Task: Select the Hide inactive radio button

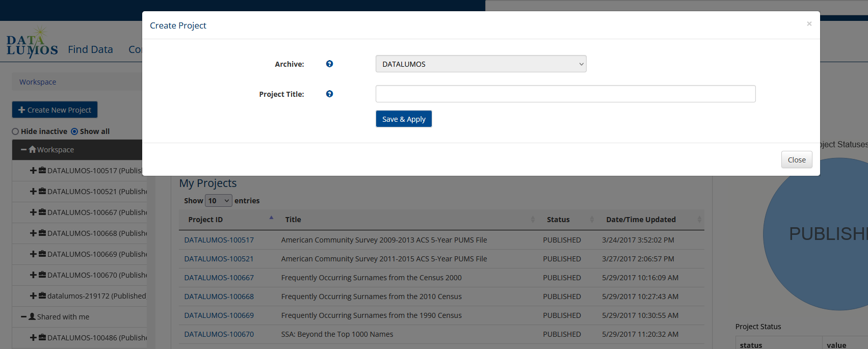Action: pyautogui.click(x=15, y=131)
